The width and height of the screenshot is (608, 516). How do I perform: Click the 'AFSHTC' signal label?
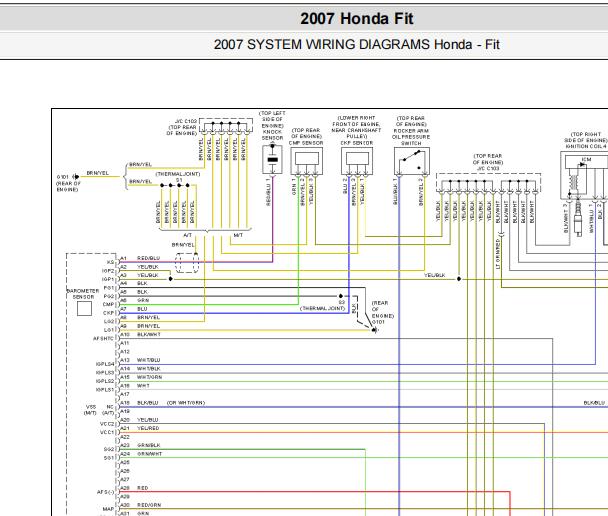click(104, 338)
